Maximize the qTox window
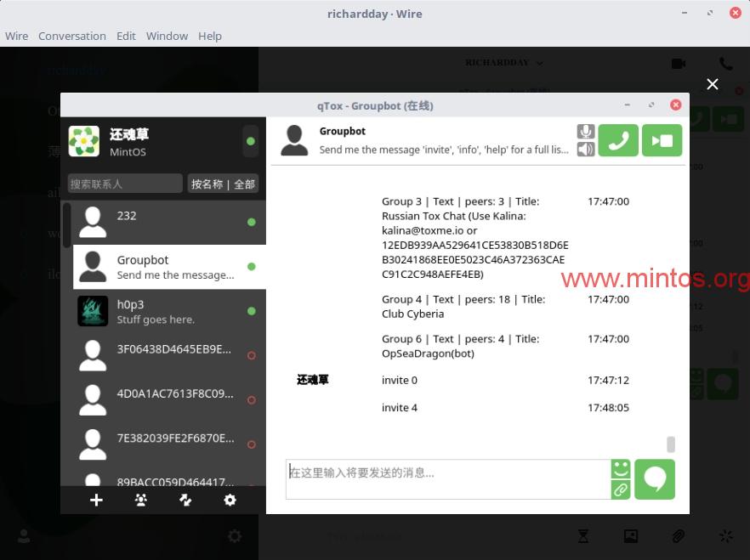 pyautogui.click(x=651, y=105)
